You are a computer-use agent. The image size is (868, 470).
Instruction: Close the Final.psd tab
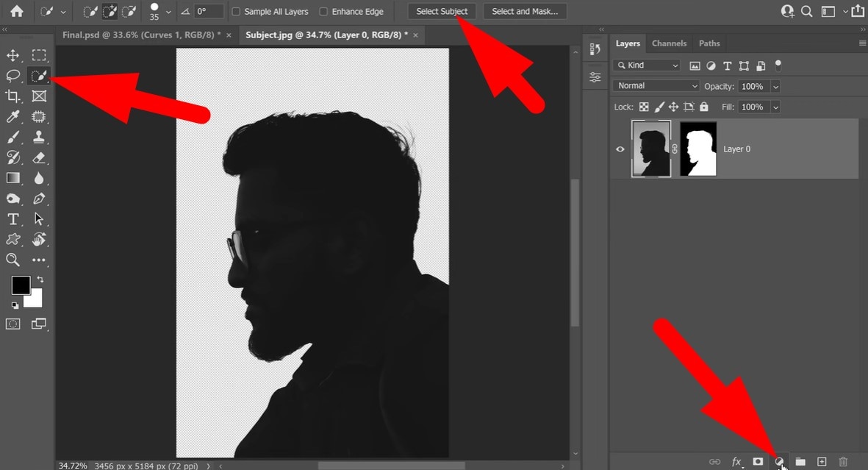pos(229,35)
